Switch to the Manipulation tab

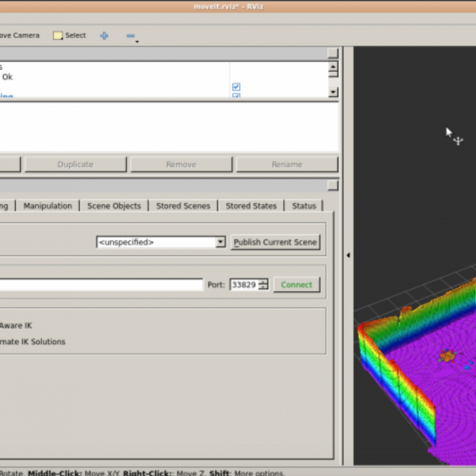48,205
